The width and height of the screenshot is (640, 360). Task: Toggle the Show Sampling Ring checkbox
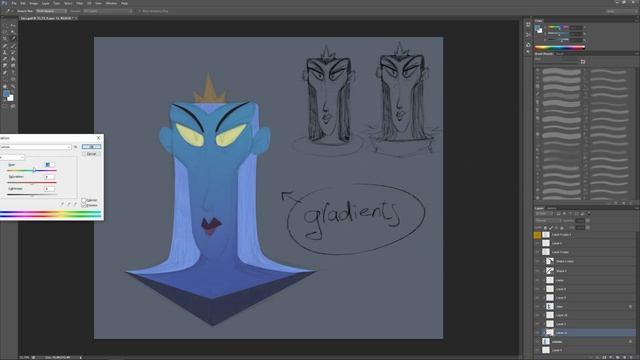pos(140,11)
